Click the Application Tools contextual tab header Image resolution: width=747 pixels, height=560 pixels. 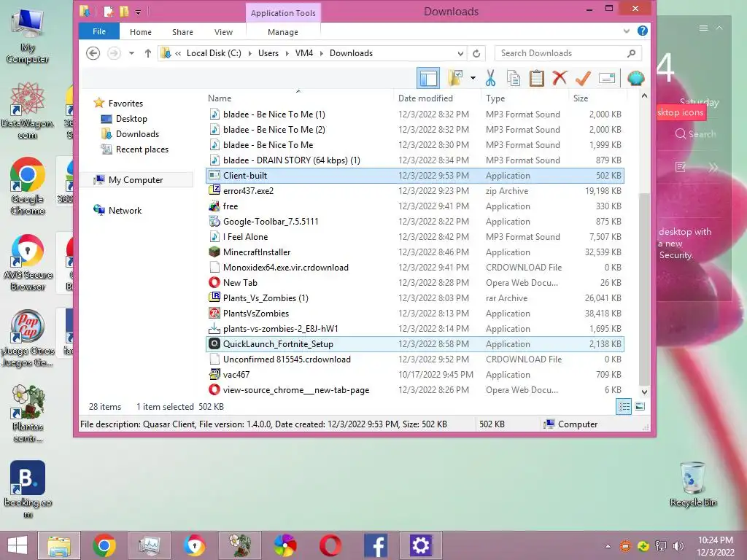point(283,13)
